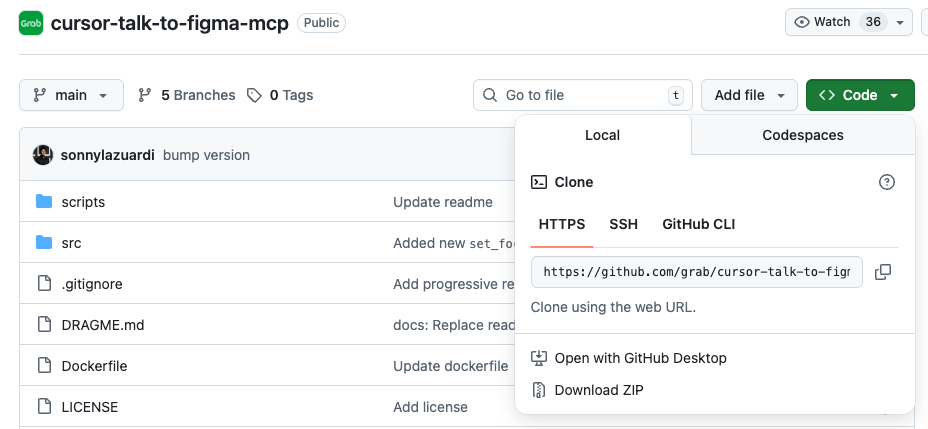Screen dimensions: 928x429
Task: Click the terminal icon beside Clone
Action: click(539, 182)
